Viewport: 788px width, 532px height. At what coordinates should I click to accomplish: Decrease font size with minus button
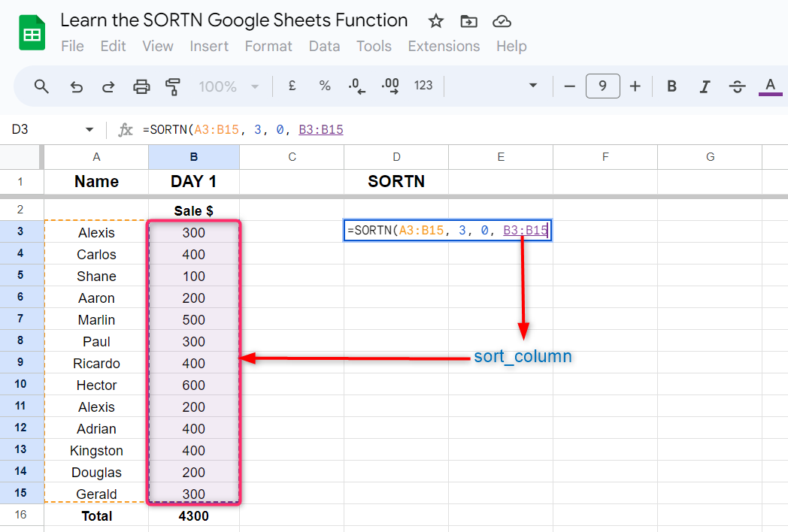569,86
